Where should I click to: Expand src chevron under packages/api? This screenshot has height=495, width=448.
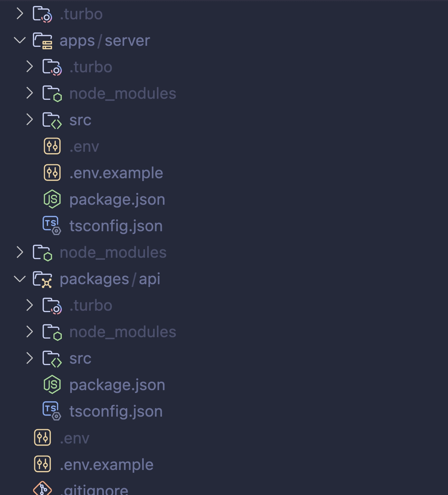click(29, 358)
